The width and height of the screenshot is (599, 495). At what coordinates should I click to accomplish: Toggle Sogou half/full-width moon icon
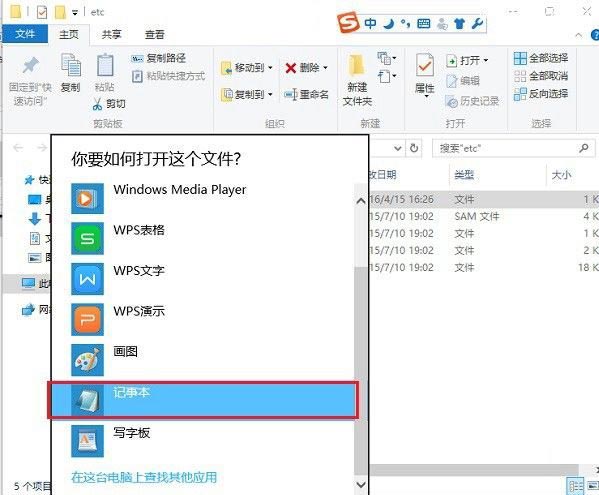389,24
